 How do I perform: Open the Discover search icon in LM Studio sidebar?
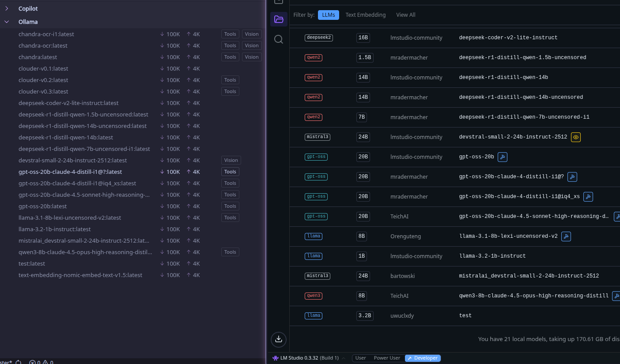[279, 39]
